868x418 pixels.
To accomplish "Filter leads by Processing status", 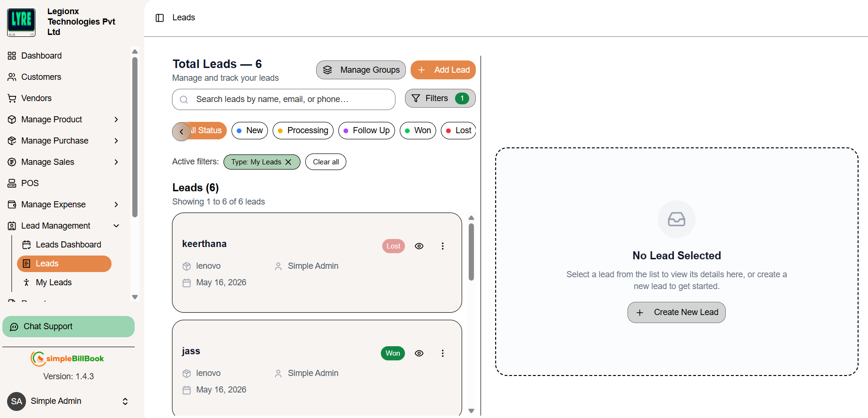I will [x=303, y=130].
